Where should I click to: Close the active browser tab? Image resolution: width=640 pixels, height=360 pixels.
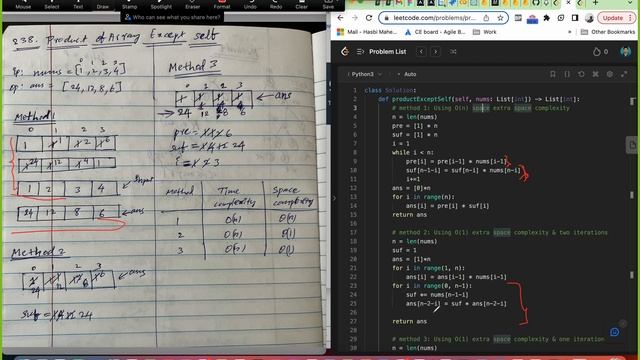pos(569,3)
